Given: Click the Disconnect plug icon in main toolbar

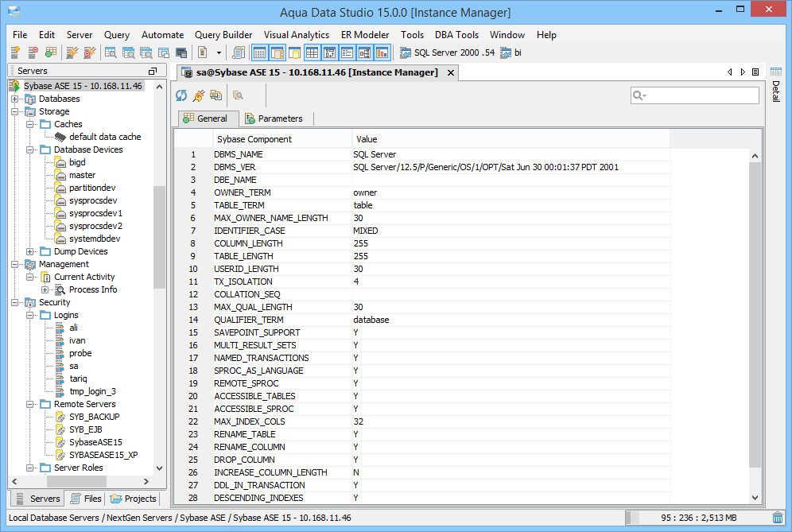Looking at the screenshot, I should pos(89,52).
